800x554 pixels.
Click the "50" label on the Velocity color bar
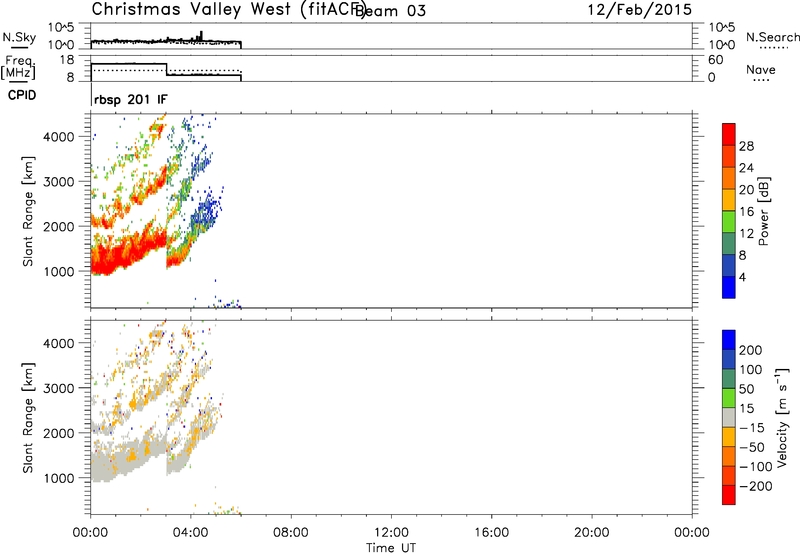pos(746,389)
